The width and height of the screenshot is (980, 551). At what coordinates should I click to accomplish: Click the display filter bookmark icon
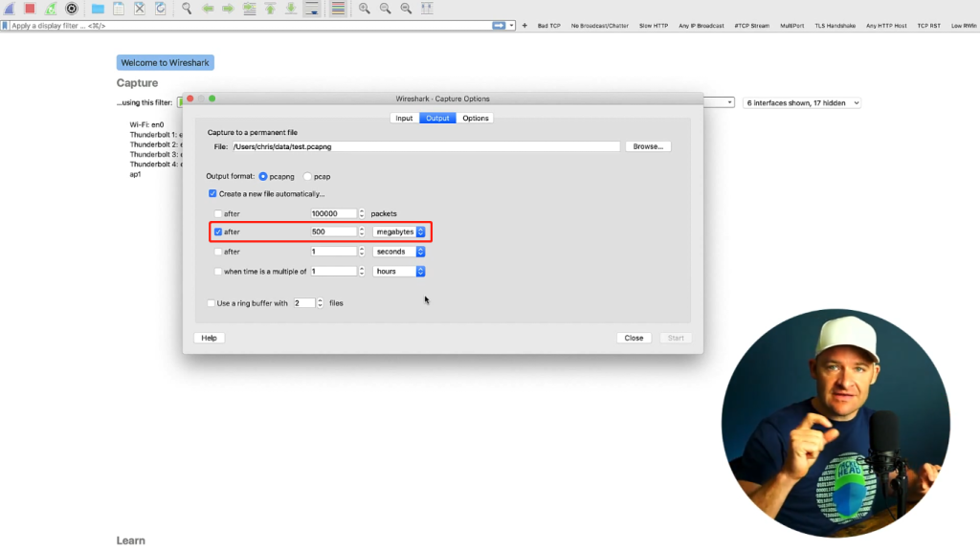tap(5, 26)
